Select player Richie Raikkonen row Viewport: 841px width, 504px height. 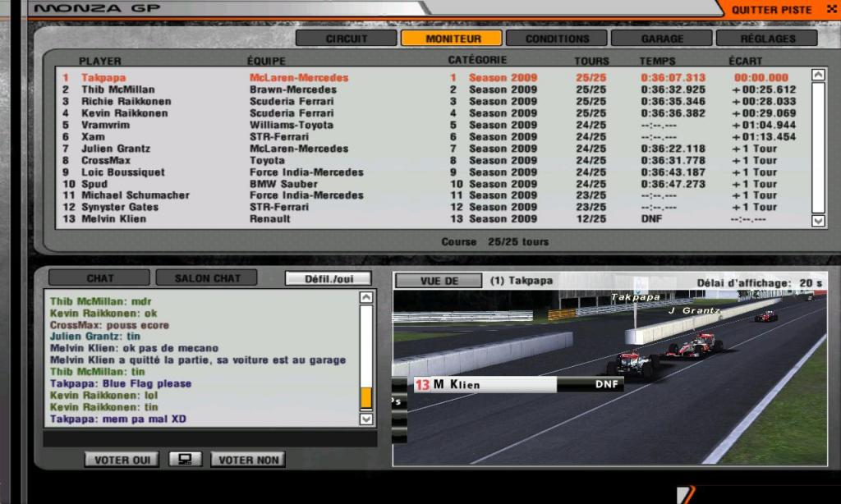pyautogui.click(x=432, y=101)
